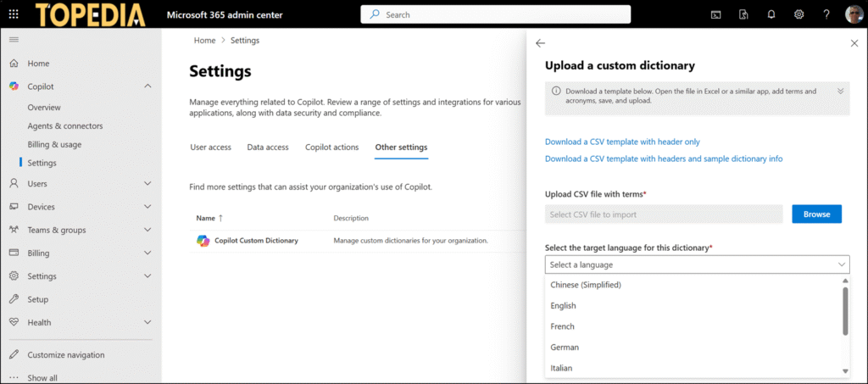Image resolution: width=868 pixels, height=384 pixels.
Task: Open the app launcher waffle icon
Action: click(x=14, y=14)
